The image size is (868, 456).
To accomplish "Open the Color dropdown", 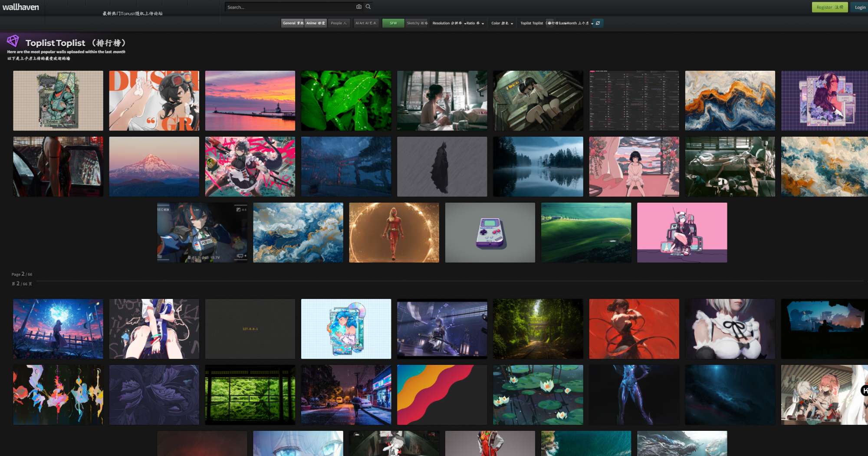I will [502, 23].
